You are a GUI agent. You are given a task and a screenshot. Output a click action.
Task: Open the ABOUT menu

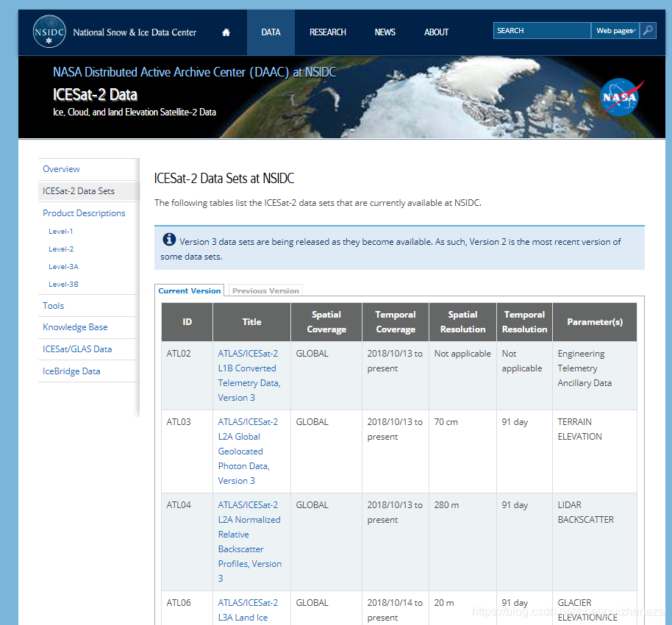436,32
